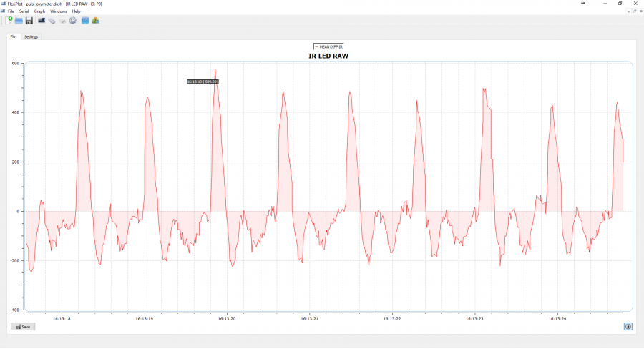
Task: Open the Serial menu
Action: pyautogui.click(x=24, y=11)
